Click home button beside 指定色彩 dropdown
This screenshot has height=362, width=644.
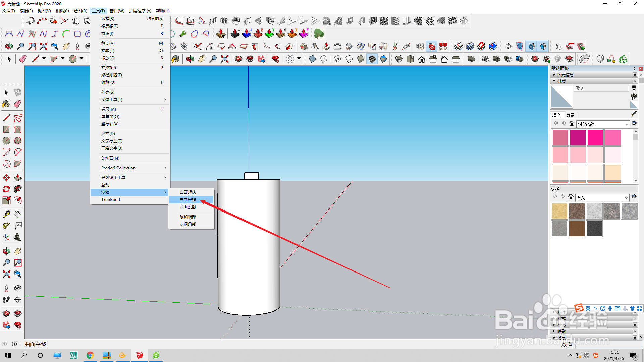[x=572, y=123]
